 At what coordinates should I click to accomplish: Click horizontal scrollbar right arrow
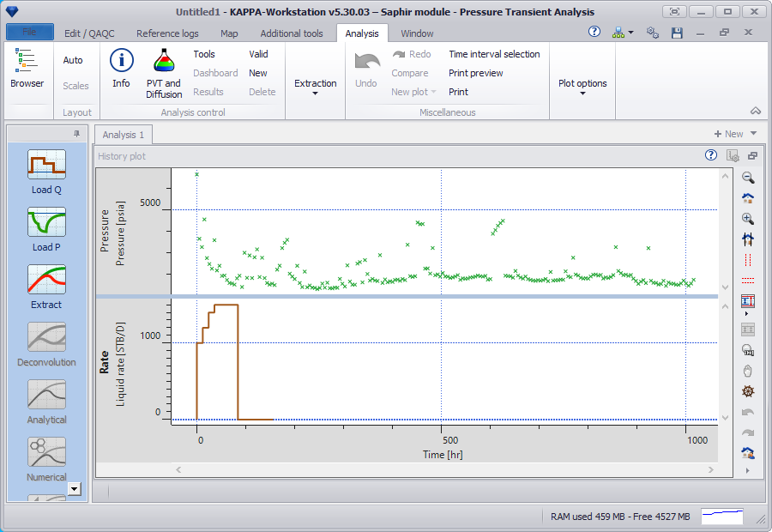point(710,469)
